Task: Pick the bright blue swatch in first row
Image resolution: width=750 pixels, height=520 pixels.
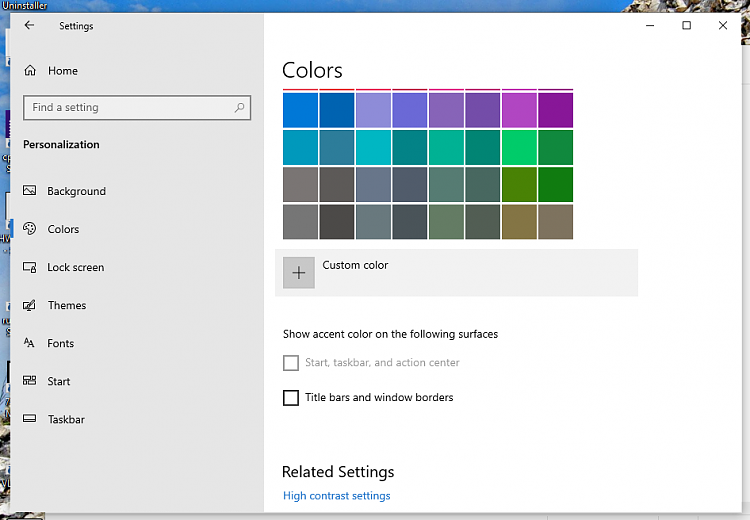Action: [x=300, y=111]
